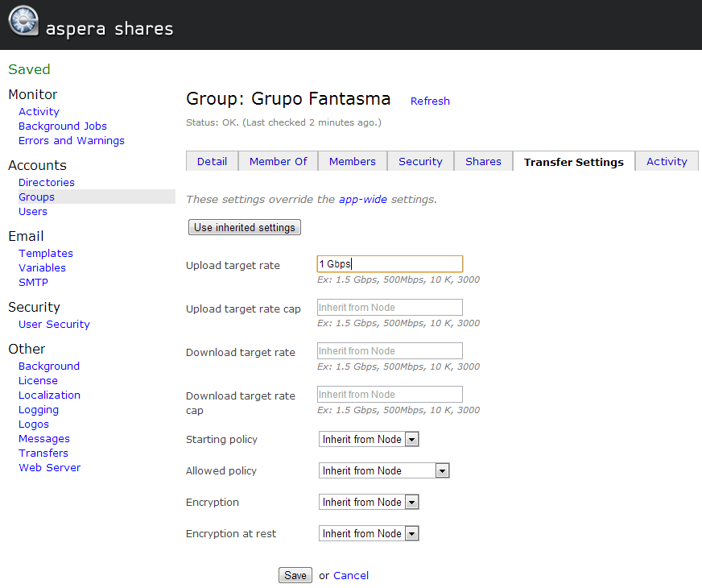Image resolution: width=702 pixels, height=588 pixels.
Task: Click the 'Security' sidebar heading
Action: 34,307
